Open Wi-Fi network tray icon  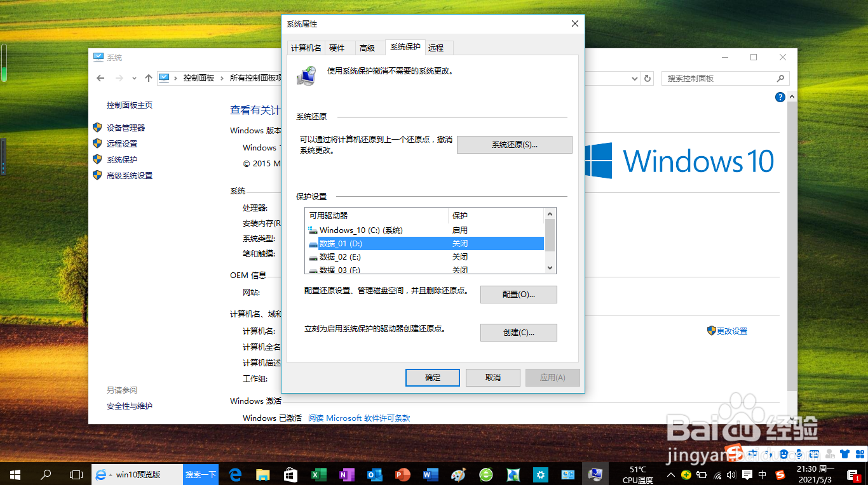tap(718, 474)
